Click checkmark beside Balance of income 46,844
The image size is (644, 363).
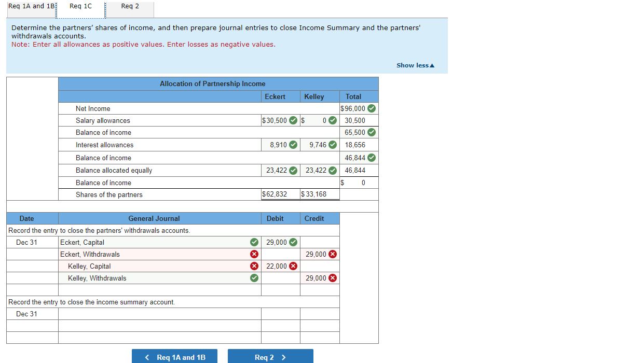tap(371, 158)
